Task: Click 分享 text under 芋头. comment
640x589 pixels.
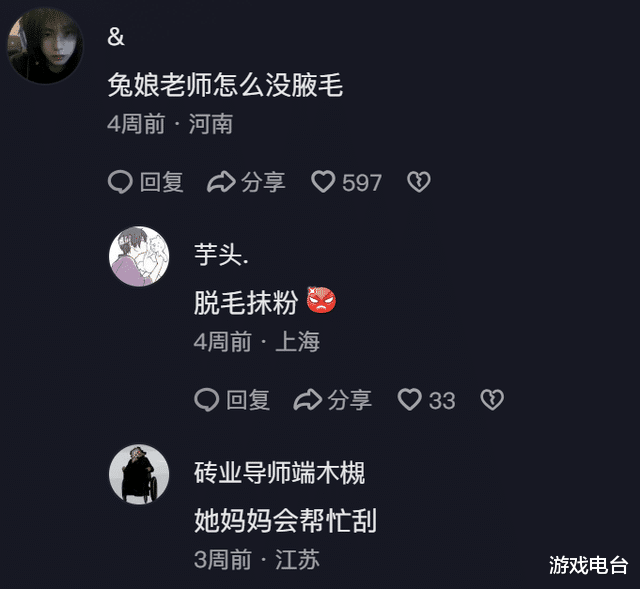Action: coord(350,400)
